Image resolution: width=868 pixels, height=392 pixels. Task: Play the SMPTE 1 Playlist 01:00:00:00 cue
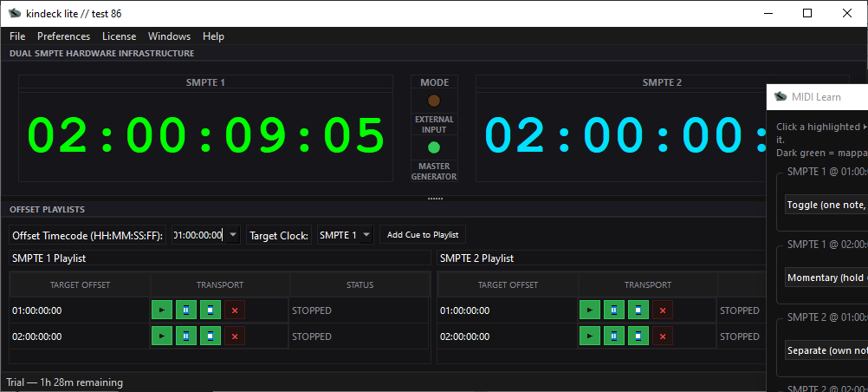click(x=162, y=310)
